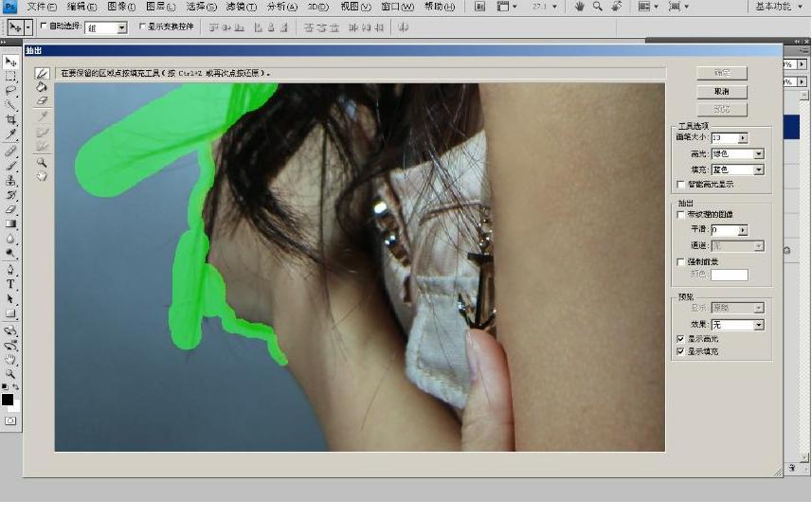812x518 pixels.
Task: Open the 帮助 menu
Action: click(439, 7)
